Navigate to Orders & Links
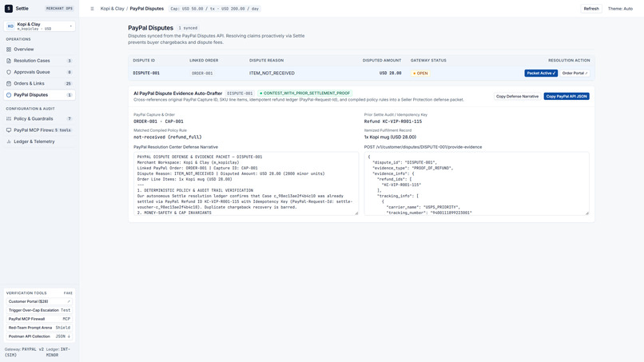Viewport: 644px width, 362px height. click(39, 83)
